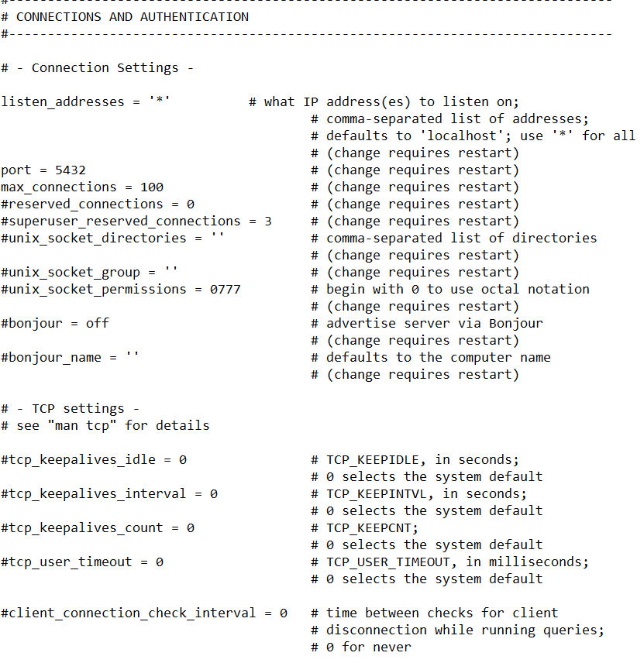The width and height of the screenshot is (644, 663).
Task: Click the #unix_socket_directories setting
Action: [x=113, y=238]
